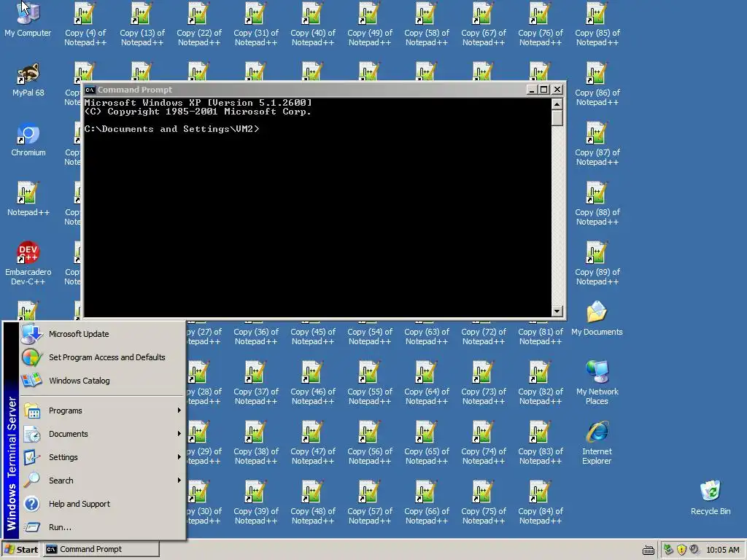Click Command Prompt scrollbar down arrow
747x560 pixels.
pos(557,311)
